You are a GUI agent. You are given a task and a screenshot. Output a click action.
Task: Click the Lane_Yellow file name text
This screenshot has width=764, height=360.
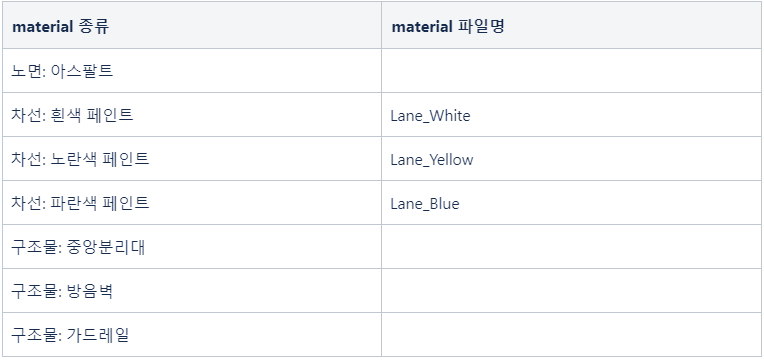tap(432, 160)
